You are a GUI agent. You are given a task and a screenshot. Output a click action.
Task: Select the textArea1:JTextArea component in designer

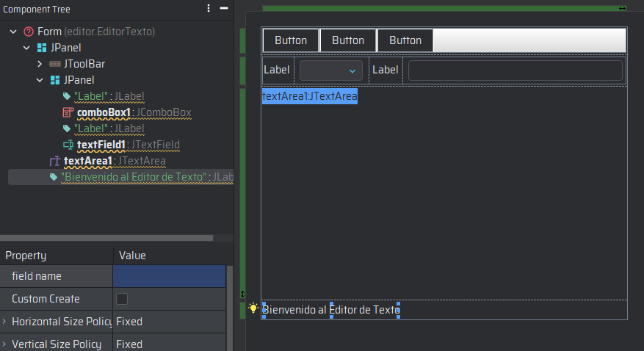pyautogui.click(x=310, y=96)
